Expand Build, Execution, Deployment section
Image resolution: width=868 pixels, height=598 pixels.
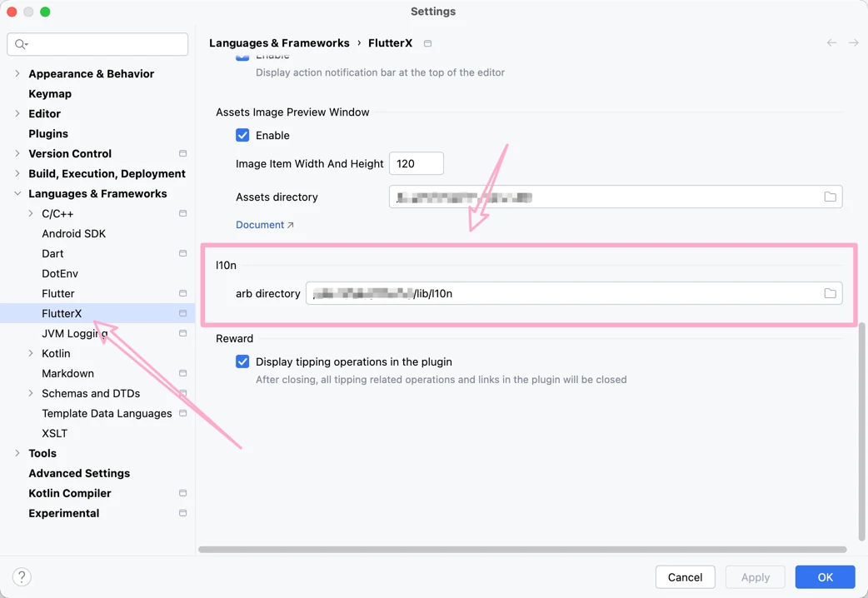pyautogui.click(x=17, y=173)
